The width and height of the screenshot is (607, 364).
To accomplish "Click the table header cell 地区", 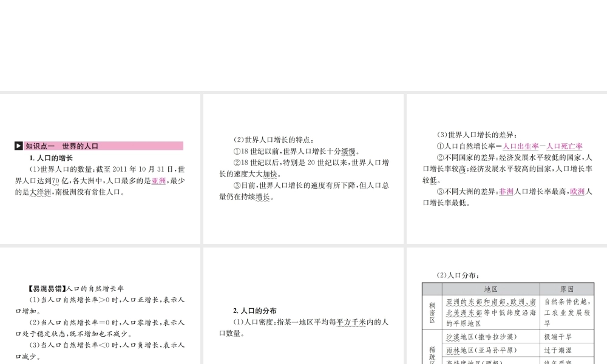I will point(491,289).
